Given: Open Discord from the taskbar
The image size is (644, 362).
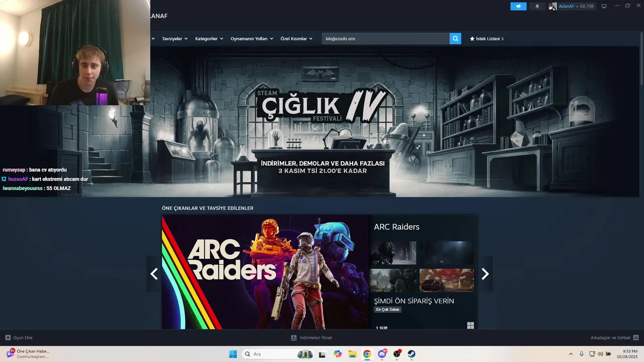Looking at the screenshot, I should click(382, 354).
